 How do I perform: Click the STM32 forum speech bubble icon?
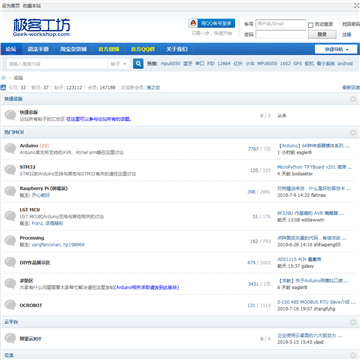10,170
